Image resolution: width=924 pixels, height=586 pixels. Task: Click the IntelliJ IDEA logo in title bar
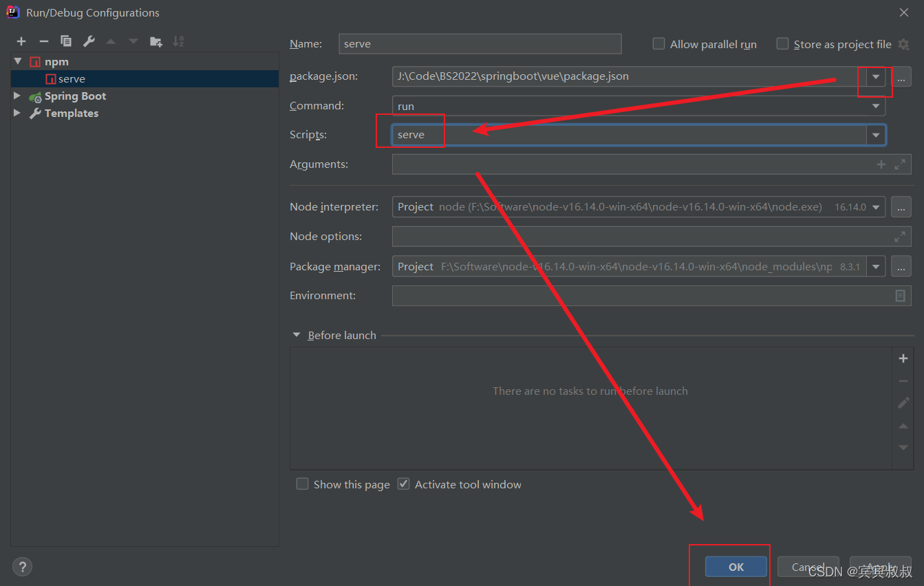click(x=13, y=12)
